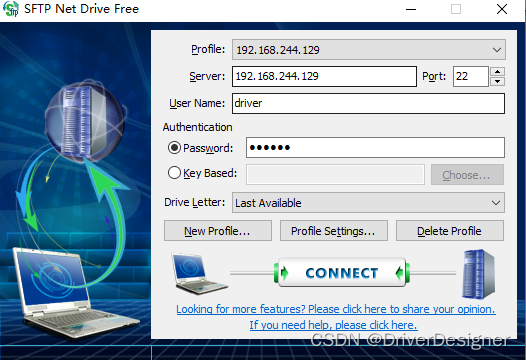Select Key Based authentication radio button
This screenshot has width=526, height=360.
click(x=174, y=173)
